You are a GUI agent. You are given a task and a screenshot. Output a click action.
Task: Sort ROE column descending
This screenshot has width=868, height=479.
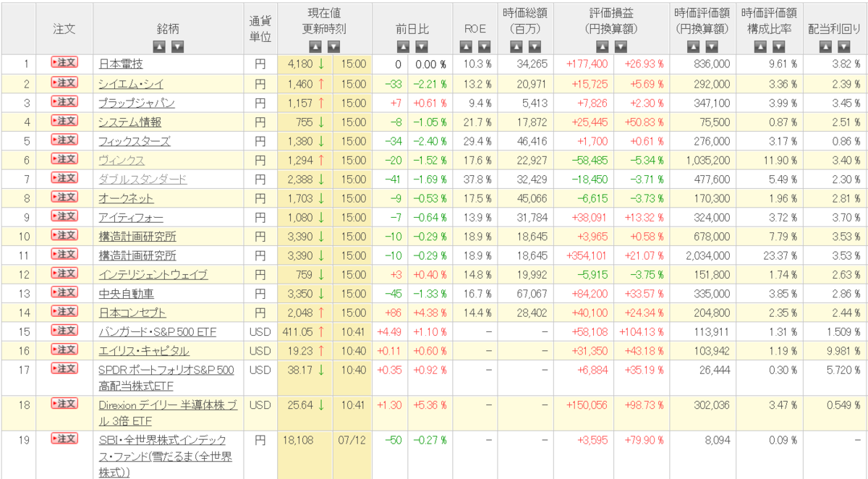coord(485,47)
